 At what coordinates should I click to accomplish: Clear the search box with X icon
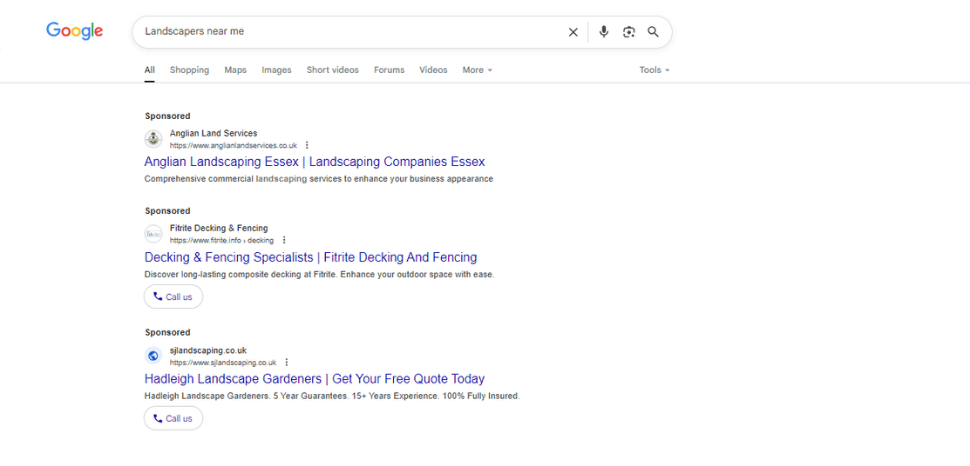573,32
